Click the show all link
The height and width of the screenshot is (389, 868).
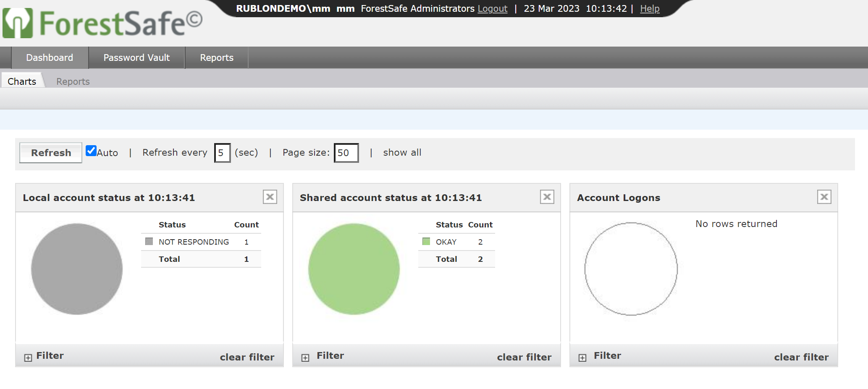(402, 152)
